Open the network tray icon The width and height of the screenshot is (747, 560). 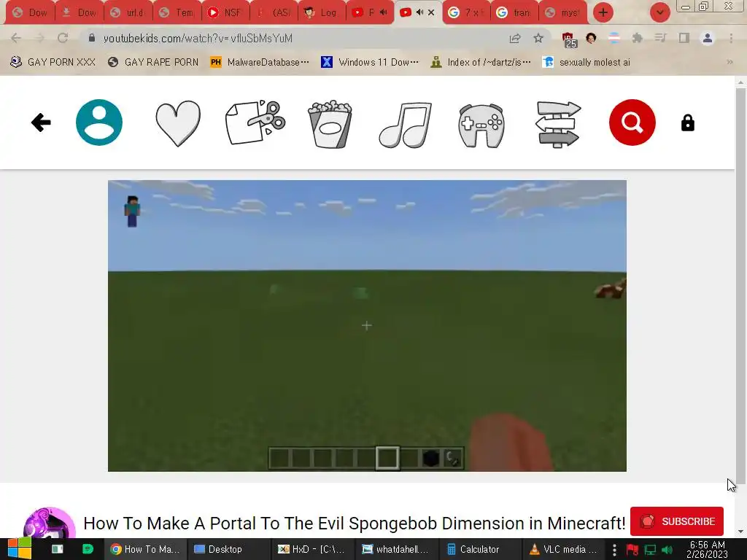tap(650, 550)
